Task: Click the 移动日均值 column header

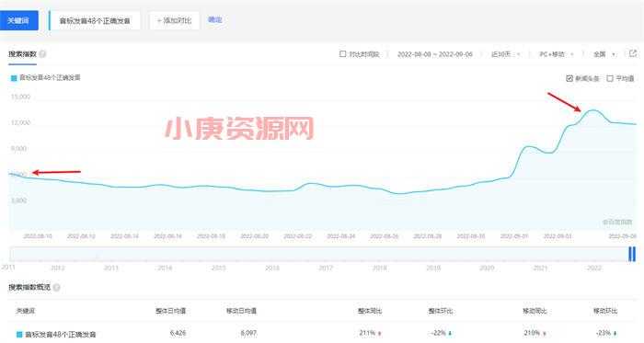Action: tap(241, 311)
